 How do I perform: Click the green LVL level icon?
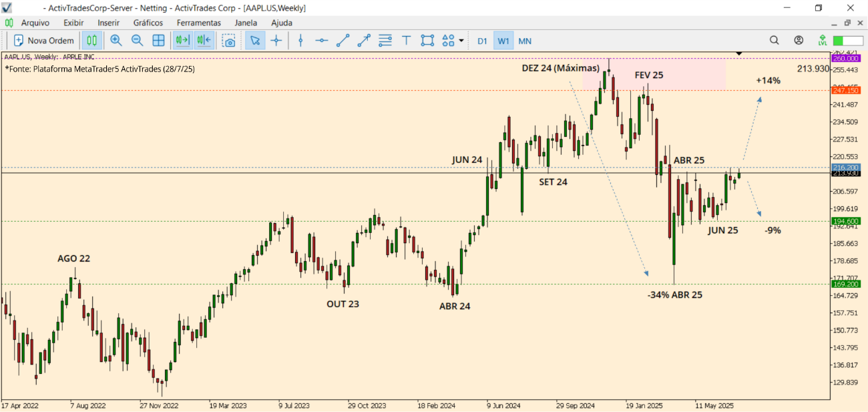[823, 41]
